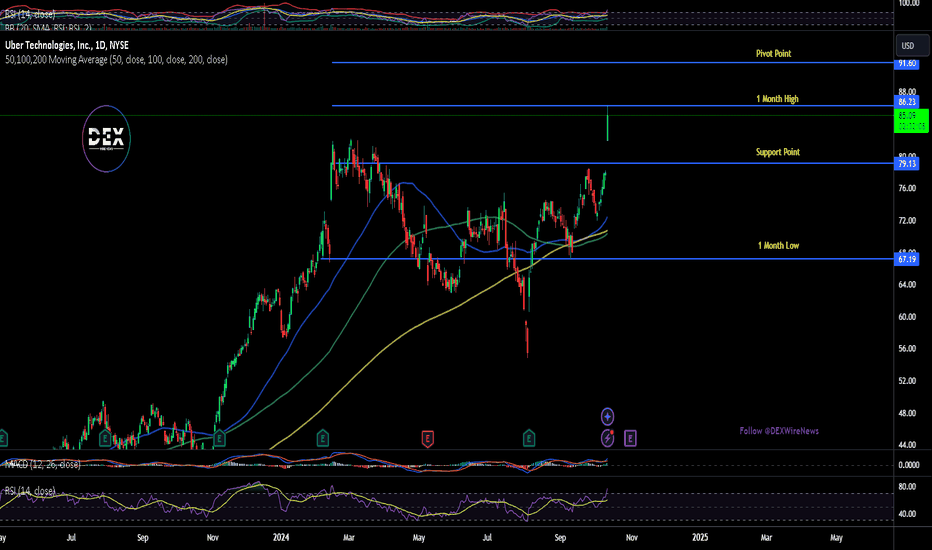Image resolution: width=932 pixels, height=550 pixels.
Task: Click the 44.00 price axis value
Action: point(907,445)
